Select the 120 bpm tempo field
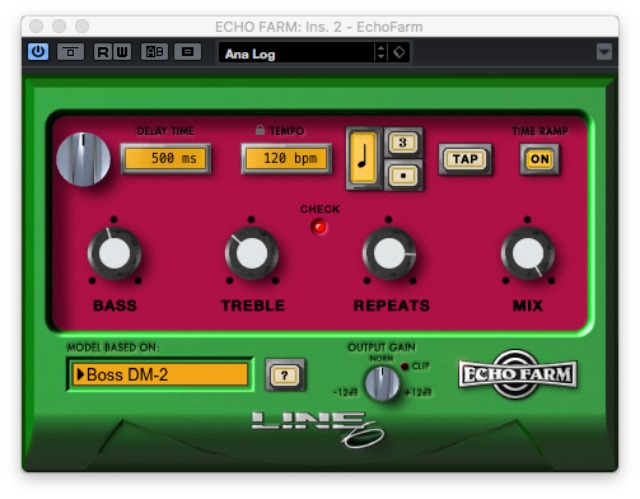640x499 pixels. click(287, 158)
